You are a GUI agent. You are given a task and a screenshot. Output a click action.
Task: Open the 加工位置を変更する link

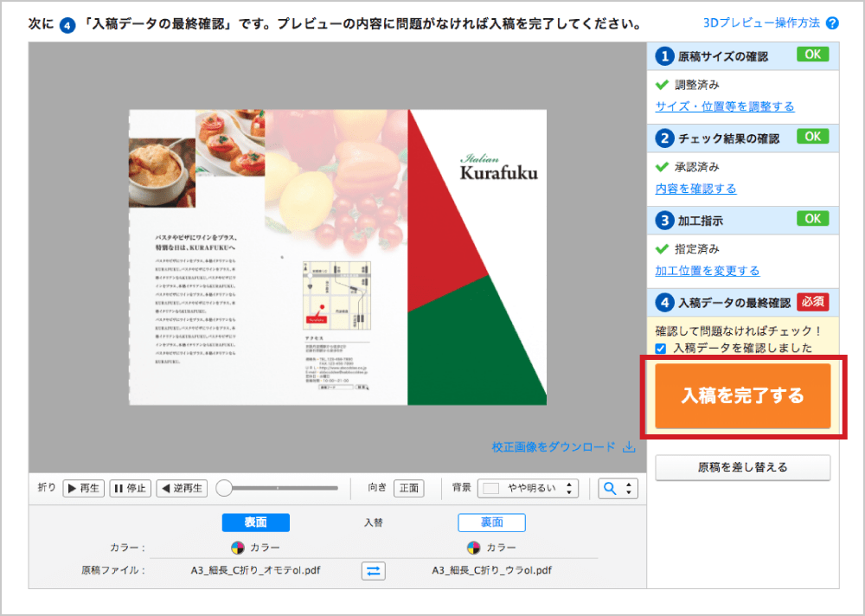707,271
